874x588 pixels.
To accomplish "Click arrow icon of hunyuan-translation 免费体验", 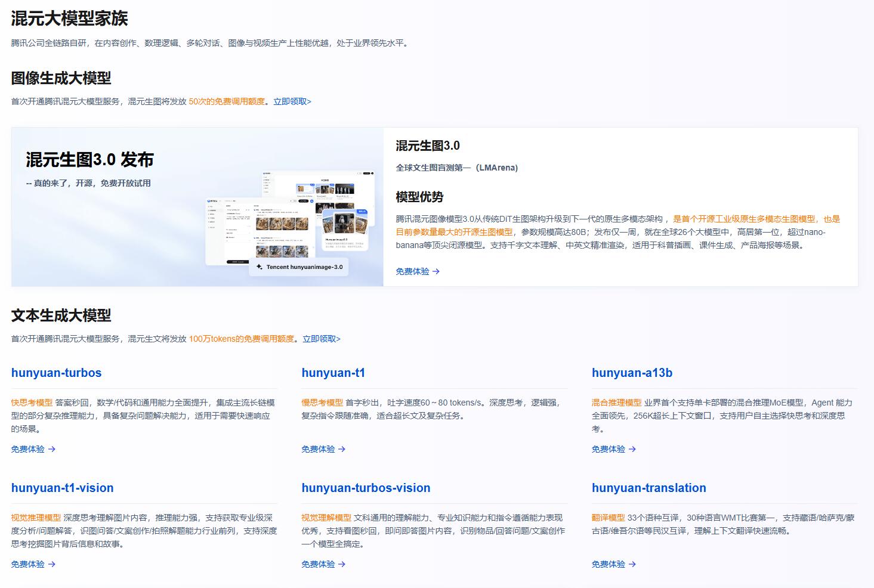I will (632, 564).
